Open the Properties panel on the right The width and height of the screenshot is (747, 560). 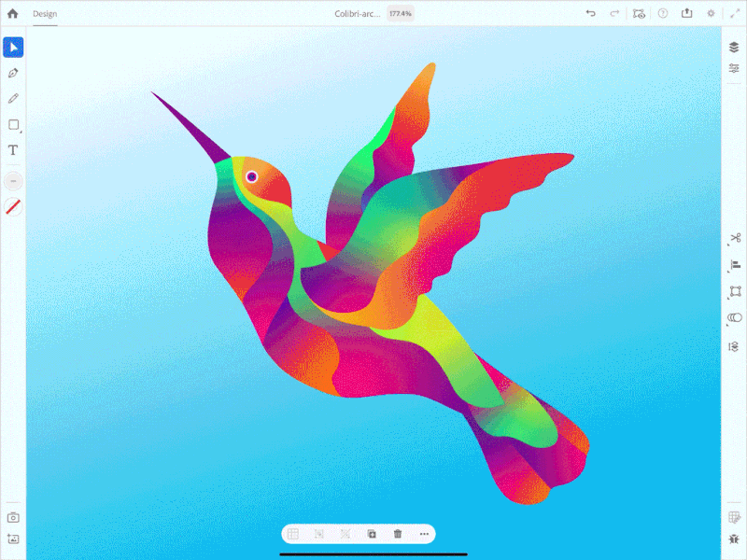(x=732, y=69)
